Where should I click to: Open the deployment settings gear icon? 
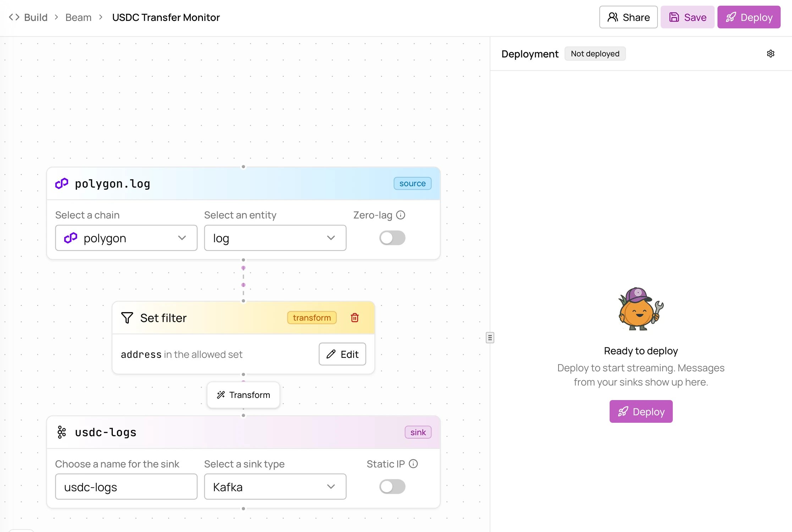click(770, 54)
